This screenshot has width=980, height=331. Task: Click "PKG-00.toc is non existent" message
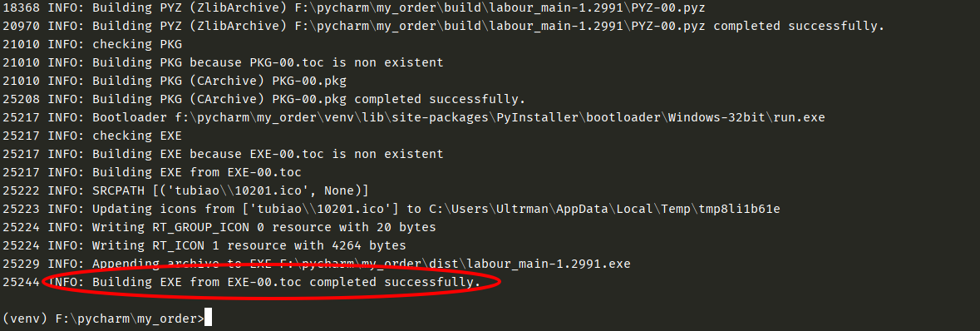(x=347, y=62)
